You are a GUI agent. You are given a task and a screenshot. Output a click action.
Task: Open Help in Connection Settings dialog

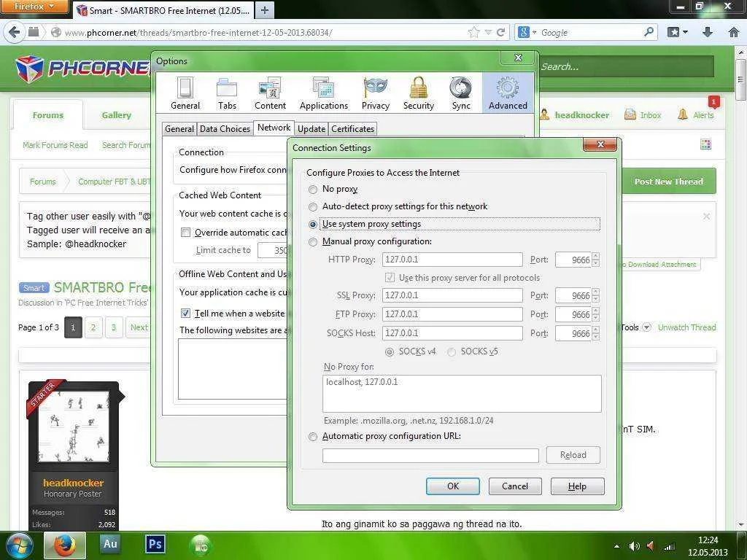[x=578, y=486]
